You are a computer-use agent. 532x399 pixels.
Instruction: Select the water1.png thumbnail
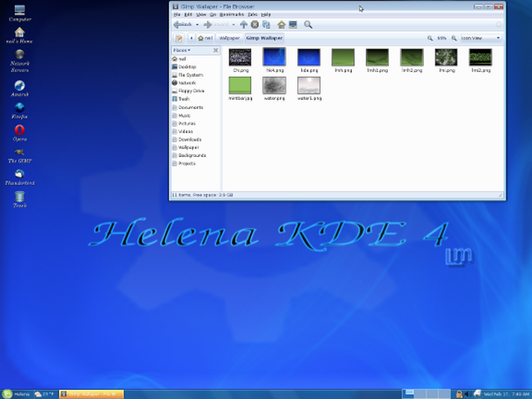(309, 85)
